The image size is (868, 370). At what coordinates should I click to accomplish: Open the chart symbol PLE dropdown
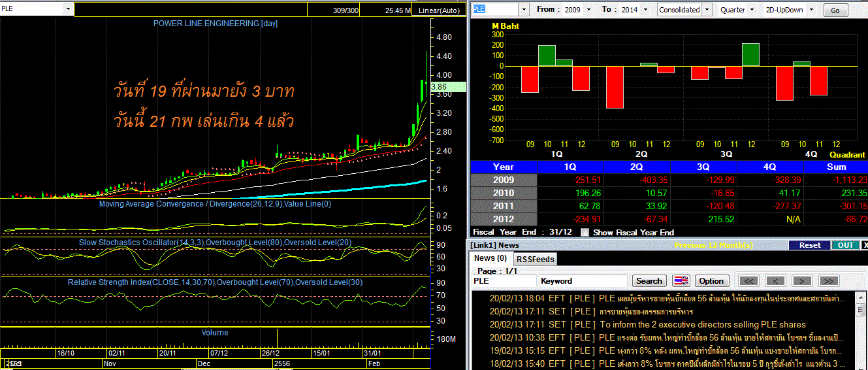pyautogui.click(x=69, y=9)
